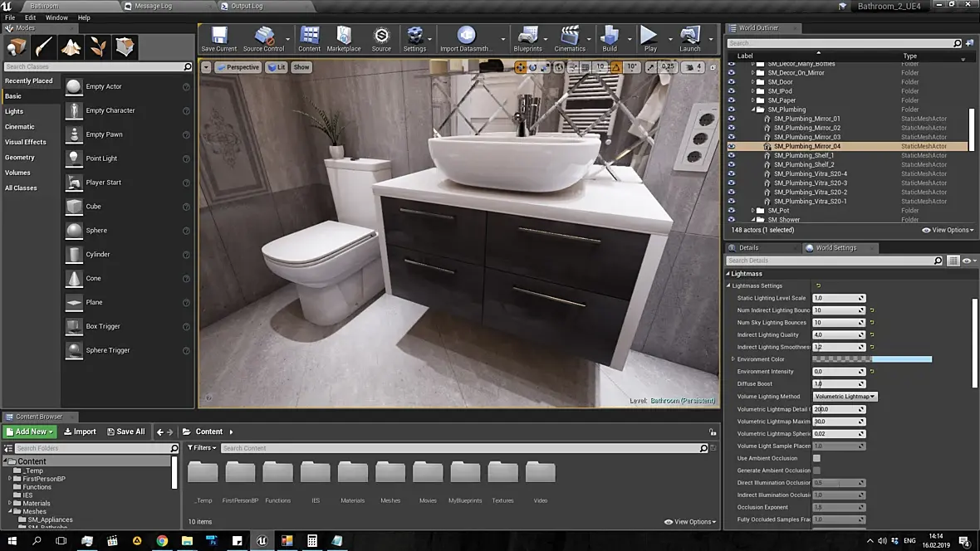Click the Build lighting icon
The height and width of the screenshot is (551, 980).
click(610, 38)
